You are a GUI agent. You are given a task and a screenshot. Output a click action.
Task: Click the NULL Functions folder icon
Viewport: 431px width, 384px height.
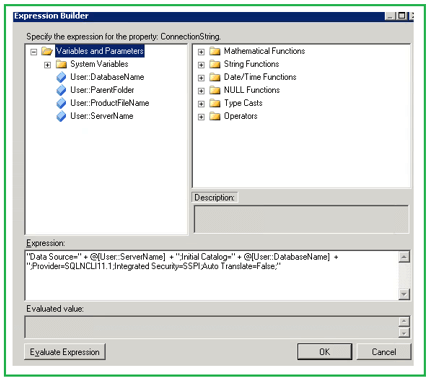(215, 90)
